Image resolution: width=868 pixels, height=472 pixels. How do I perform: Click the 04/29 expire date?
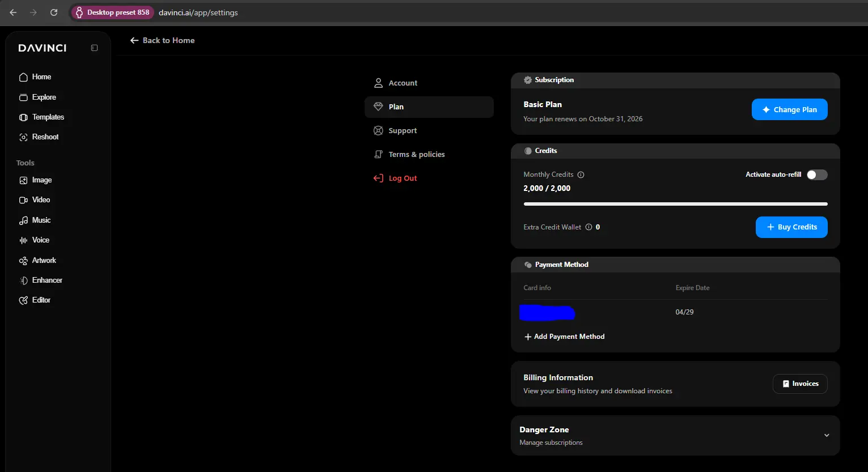[684, 312]
